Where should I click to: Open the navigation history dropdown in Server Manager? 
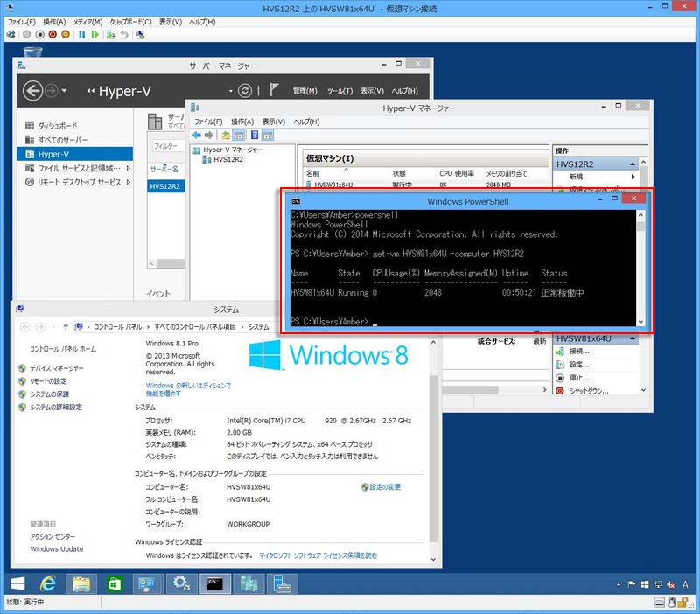tap(64, 91)
